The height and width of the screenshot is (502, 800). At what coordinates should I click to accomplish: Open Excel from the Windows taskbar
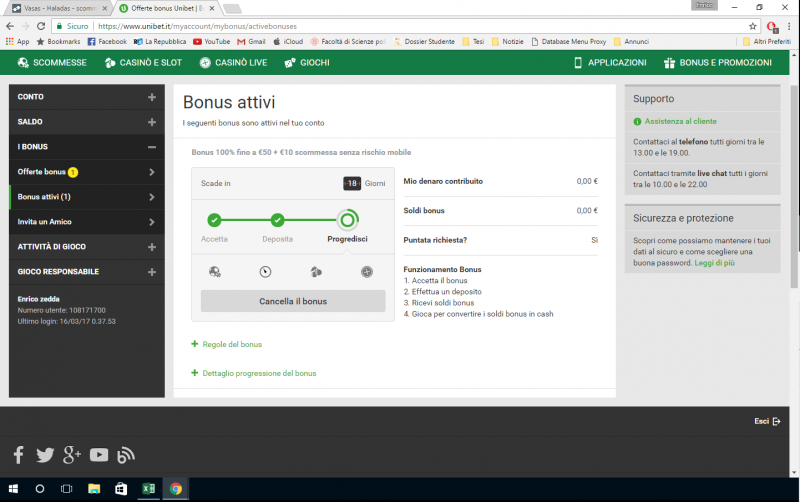pyautogui.click(x=148, y=489)
